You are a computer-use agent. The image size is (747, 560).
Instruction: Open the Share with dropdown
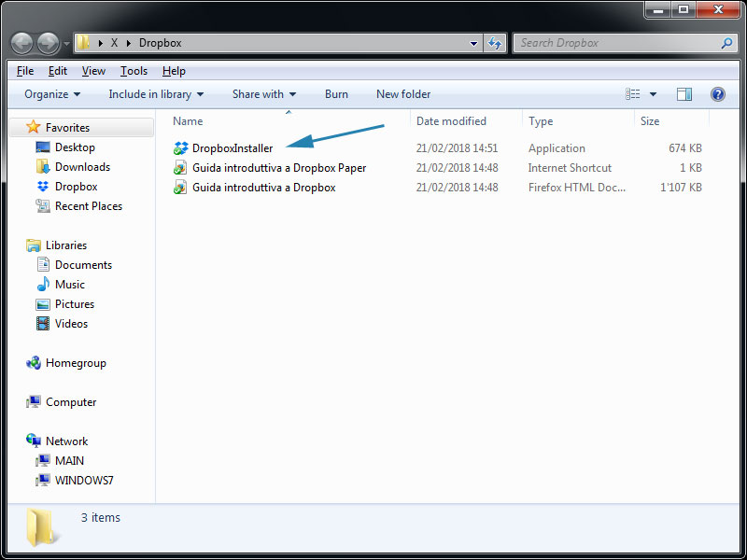click(x=264, y=94)
